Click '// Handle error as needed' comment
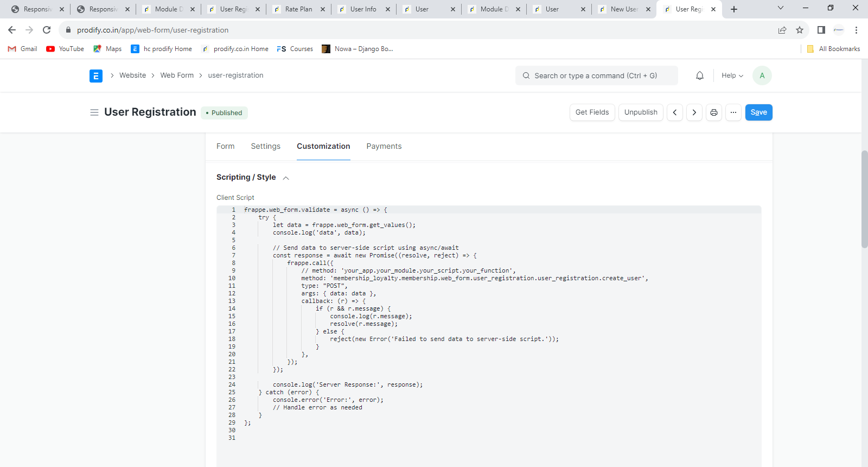This screenshot has height=467, width=868. [x=317, y=407]
